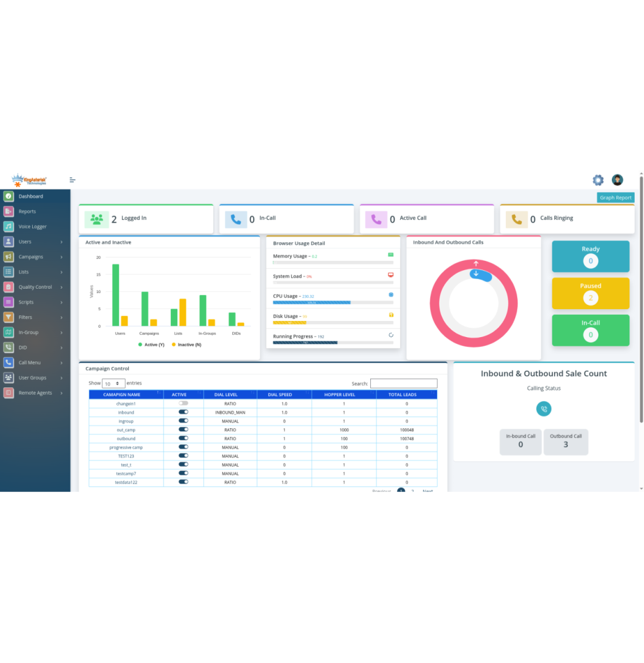Toggle the ingroup campaign active switch
Viewport: 644px width, 663px height.
(x=183, y=421)
